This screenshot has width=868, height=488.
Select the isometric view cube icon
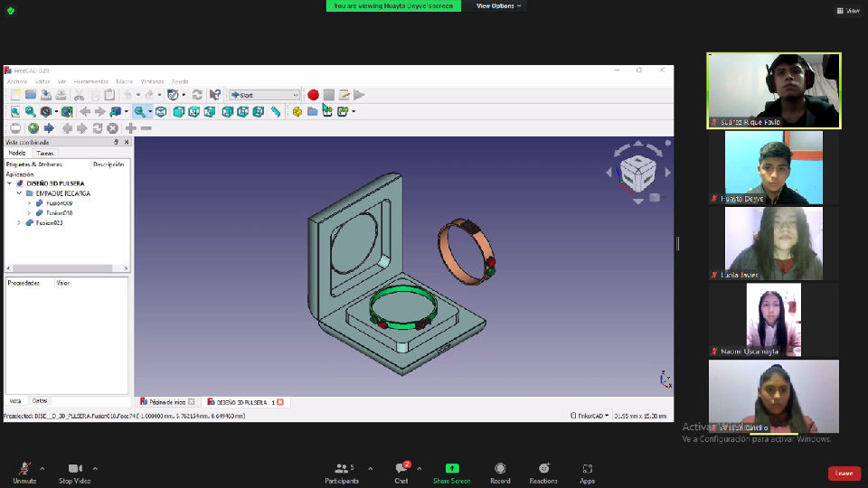tap(160, 112)
